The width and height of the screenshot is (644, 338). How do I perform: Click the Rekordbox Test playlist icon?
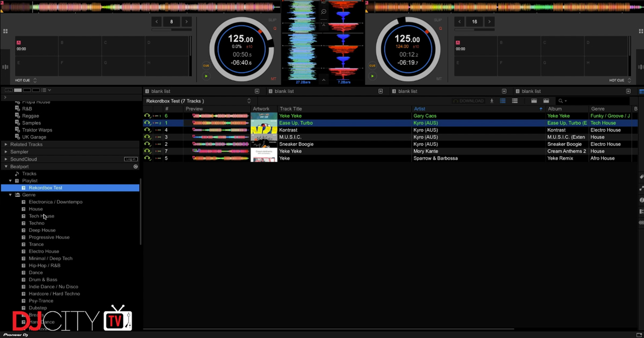click(24, 188)
